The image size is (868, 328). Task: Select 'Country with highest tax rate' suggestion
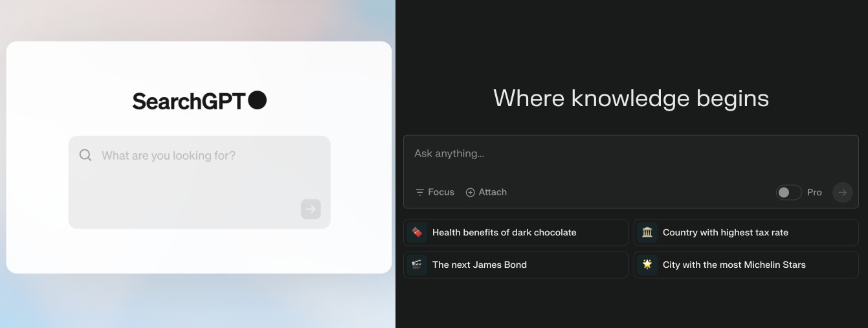(x=746, y=232)
